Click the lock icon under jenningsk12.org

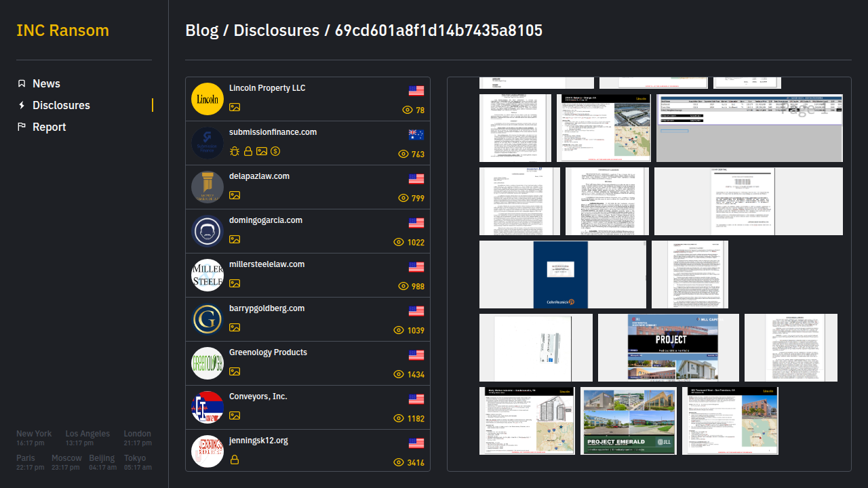[x=235, y=460]
